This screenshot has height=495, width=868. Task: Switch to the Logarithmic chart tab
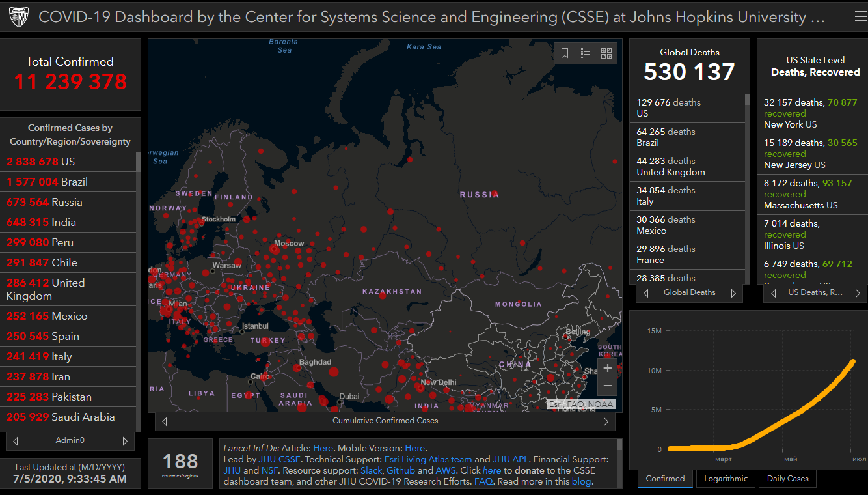[x=726, y=479]
